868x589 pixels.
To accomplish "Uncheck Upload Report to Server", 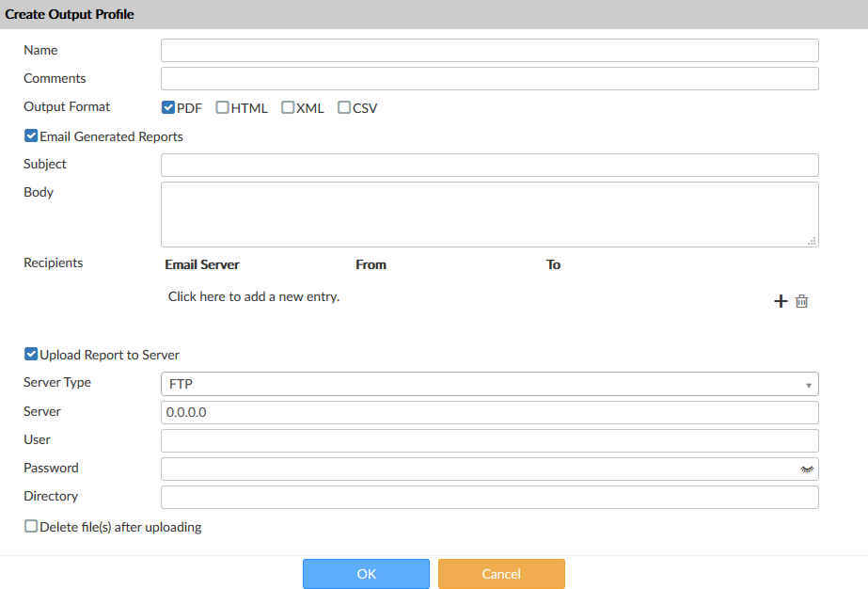I will tap(30, 354).
